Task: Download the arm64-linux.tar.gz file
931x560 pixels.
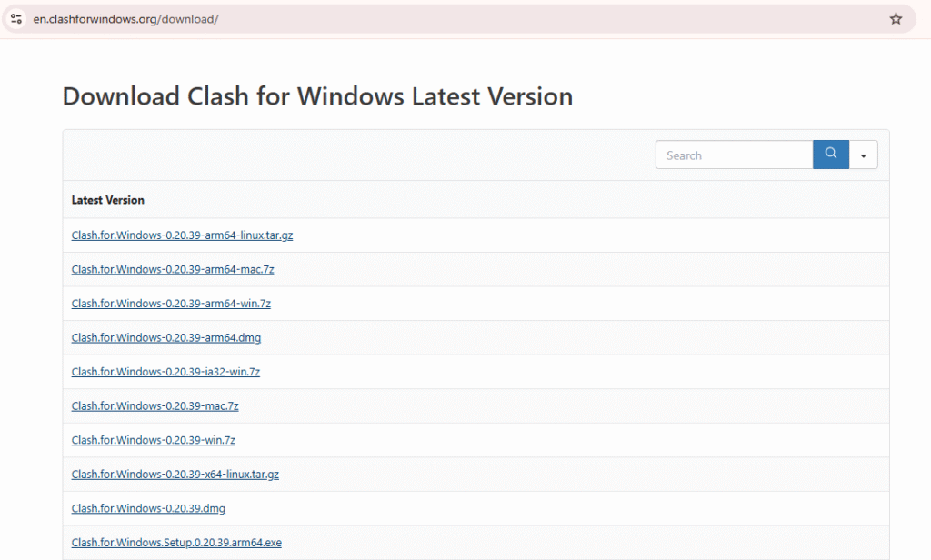Action: click(x=182, y=235)
